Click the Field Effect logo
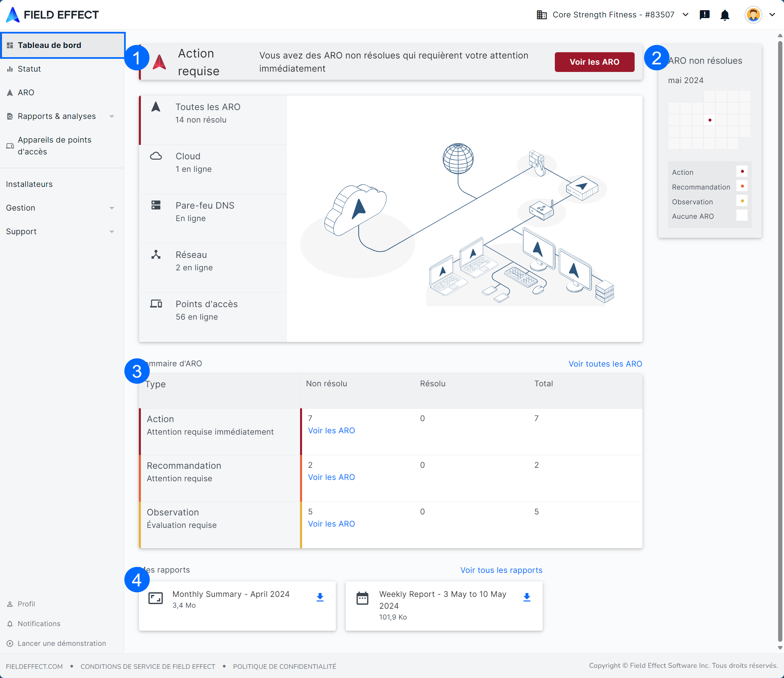784x678 pixels. point(52,15)
